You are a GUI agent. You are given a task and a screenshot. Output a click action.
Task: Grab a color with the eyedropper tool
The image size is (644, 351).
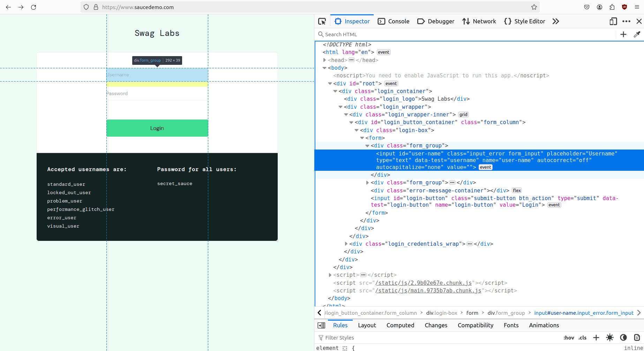coord(637,34)
